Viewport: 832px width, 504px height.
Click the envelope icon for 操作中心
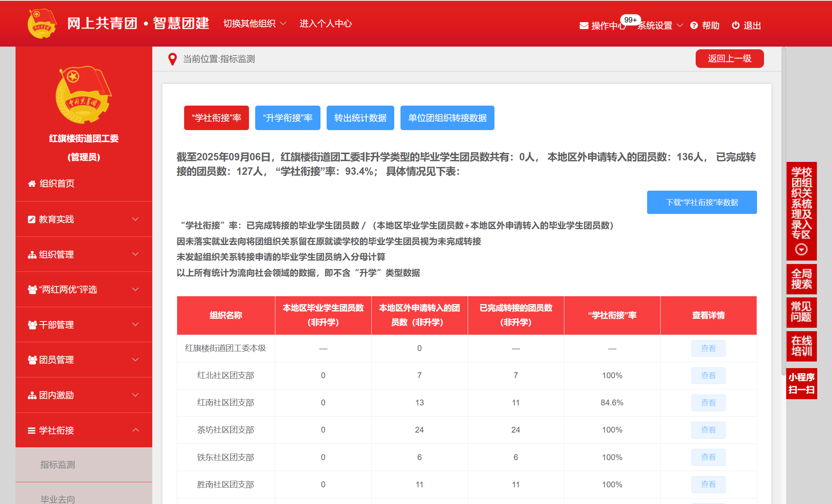click(x=584, y=26)
